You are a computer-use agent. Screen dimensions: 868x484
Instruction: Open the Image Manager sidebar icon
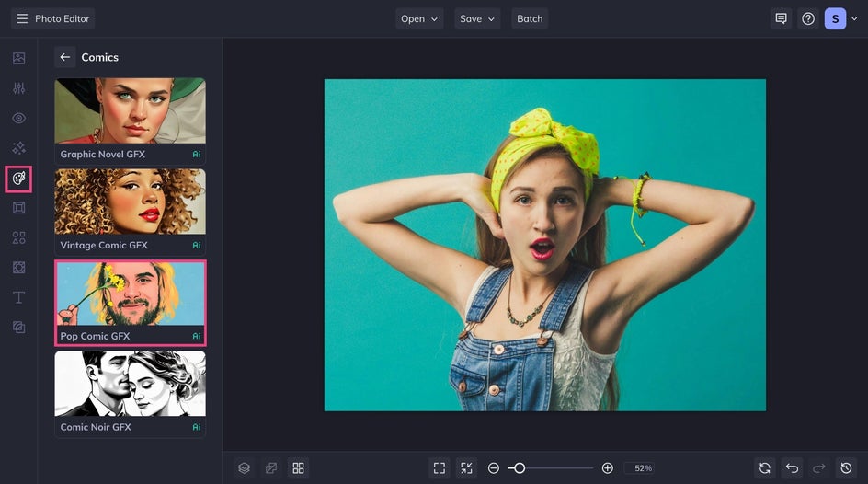pyautogui.click(x=18, y=59)
